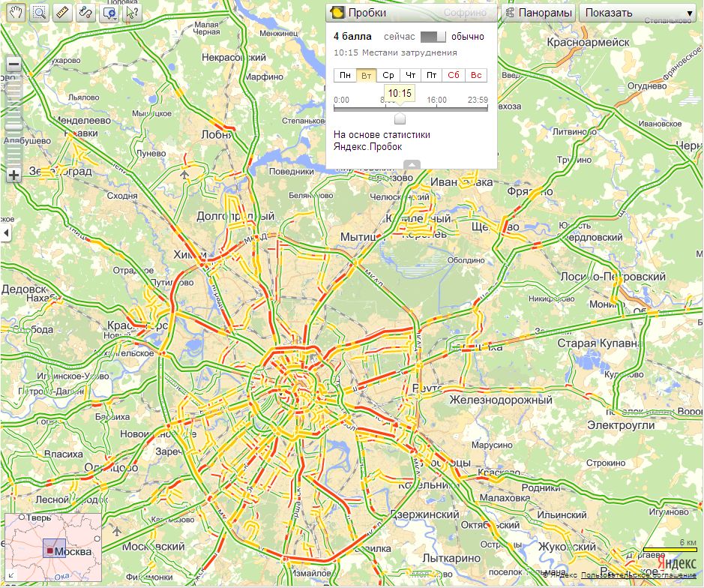Click the Электроугли town label
Screen dimensions: 704x588
[x=621, y=425]
